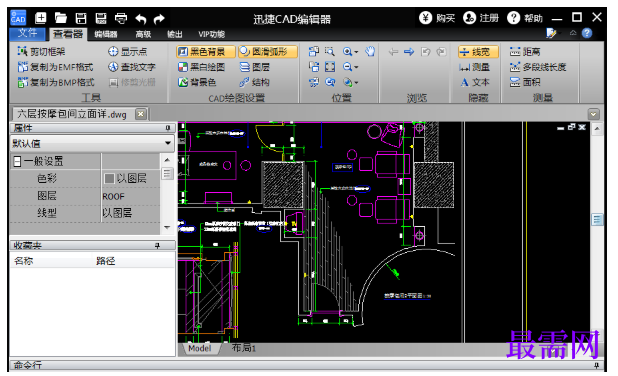Toggle the 黑白绘图 black-white drawing option
The image size is (618, 376).
click(201, 67)
